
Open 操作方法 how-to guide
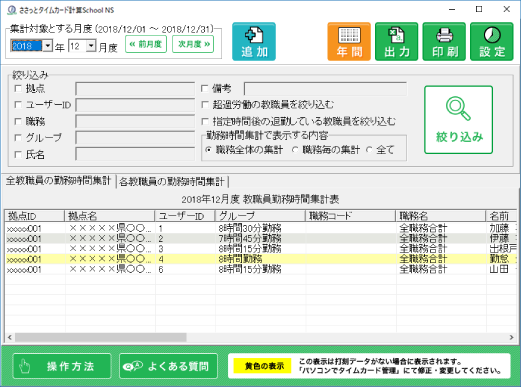pos(62,366)
